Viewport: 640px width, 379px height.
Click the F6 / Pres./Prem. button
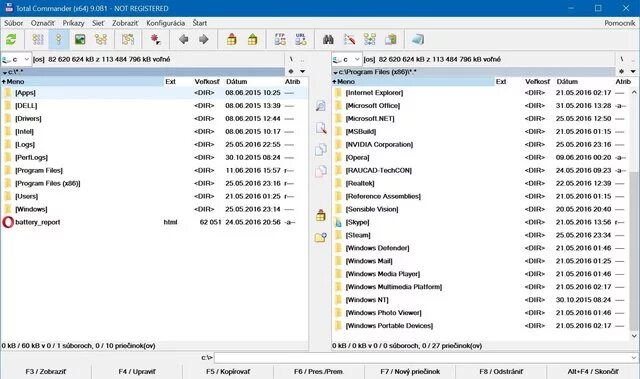319,372
